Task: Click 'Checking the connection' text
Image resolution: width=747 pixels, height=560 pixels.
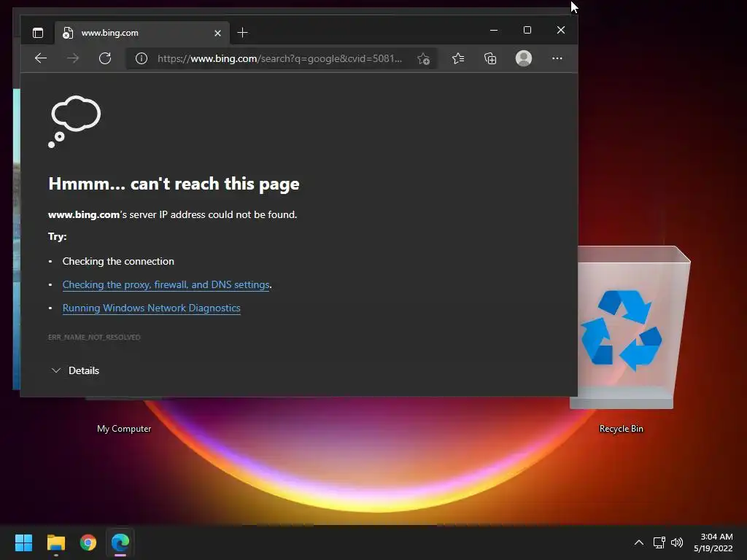Action: [118, 262]
